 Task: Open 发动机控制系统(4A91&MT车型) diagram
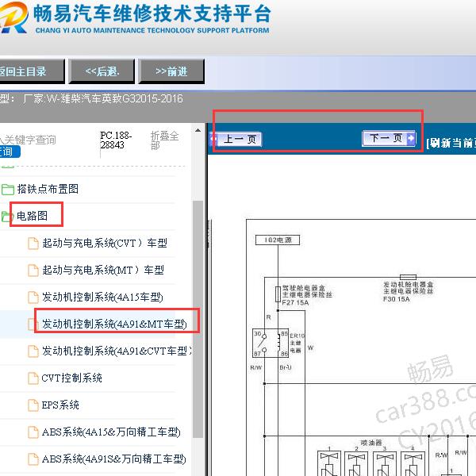[x=114, y=324]
